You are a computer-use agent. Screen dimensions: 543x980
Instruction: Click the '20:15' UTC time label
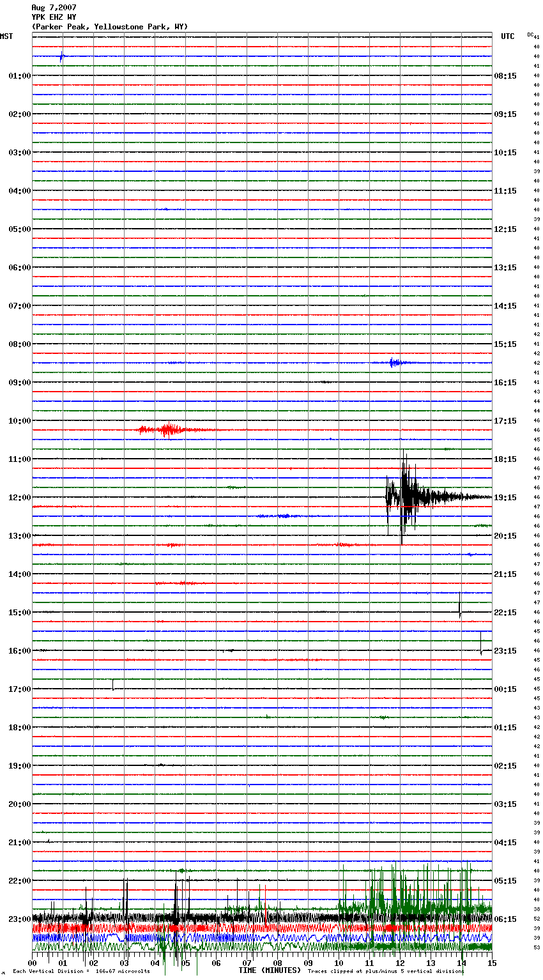pyautogui.click(x=505, y=536)
